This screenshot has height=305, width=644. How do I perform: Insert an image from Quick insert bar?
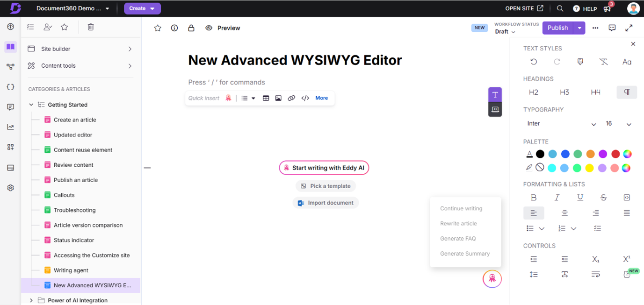[278, 98]
